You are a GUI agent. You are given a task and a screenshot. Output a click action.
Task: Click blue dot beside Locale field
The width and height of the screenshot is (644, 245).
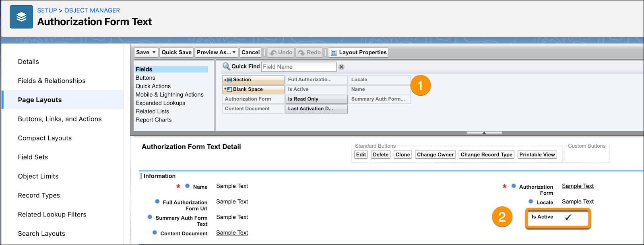point(531,201)
